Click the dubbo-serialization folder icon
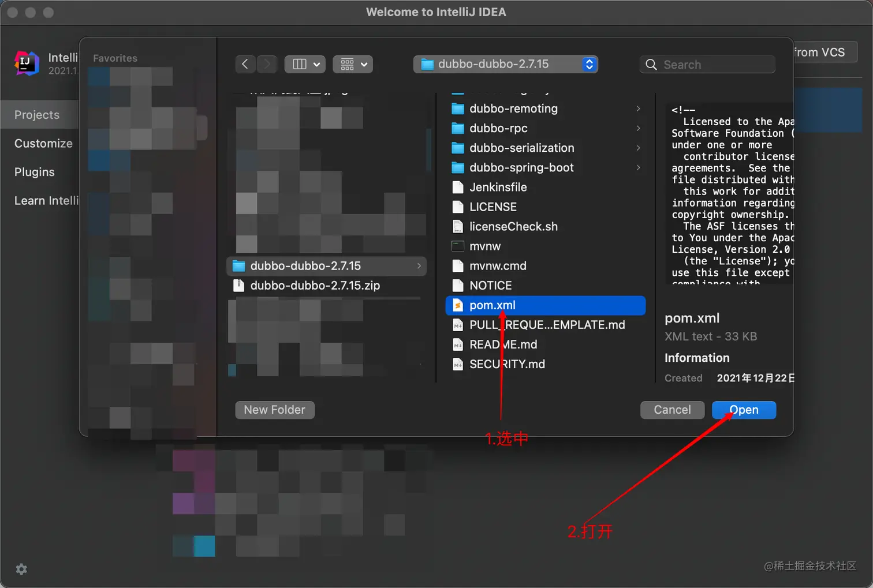 458,148
